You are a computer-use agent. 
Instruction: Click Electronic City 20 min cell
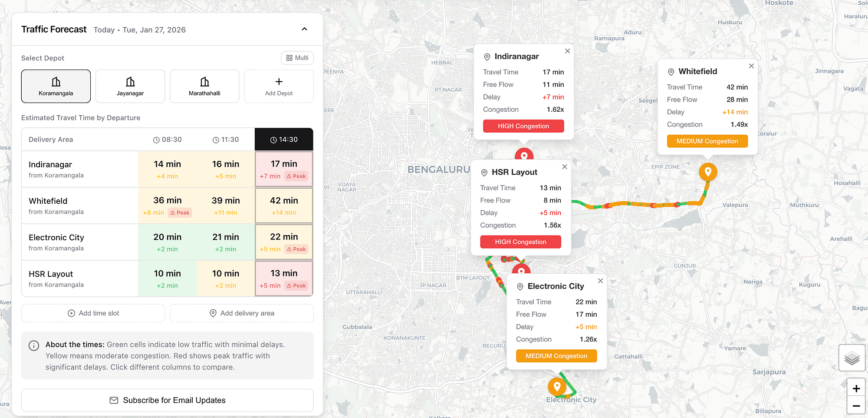click(x=168, y=242)
